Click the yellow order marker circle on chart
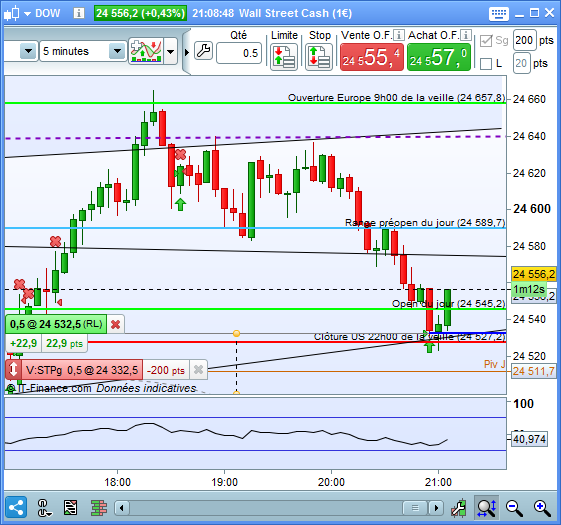561x525 pixels. pos(236,334)
